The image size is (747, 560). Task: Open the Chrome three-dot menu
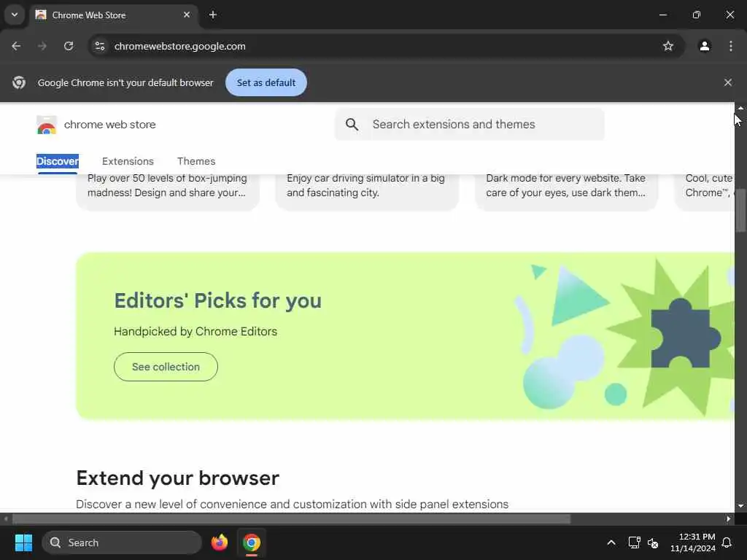click(731, 46)
